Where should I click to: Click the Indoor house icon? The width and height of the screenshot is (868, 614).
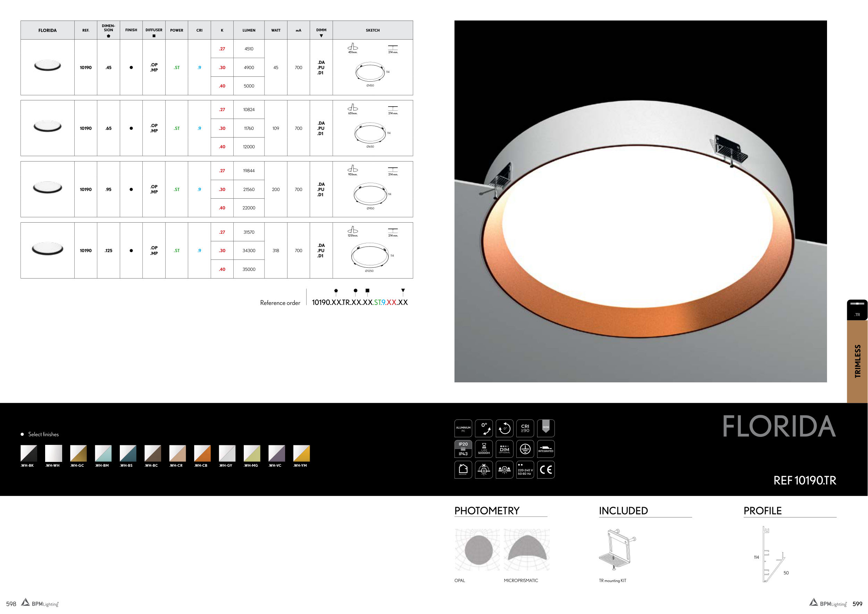point(463,470)
